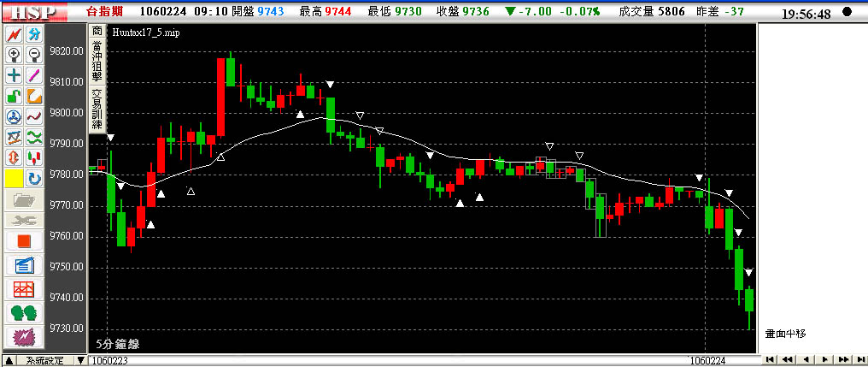Click the last green candle near 9736
This screenshot has width=868, height=367.
(749, 300)
